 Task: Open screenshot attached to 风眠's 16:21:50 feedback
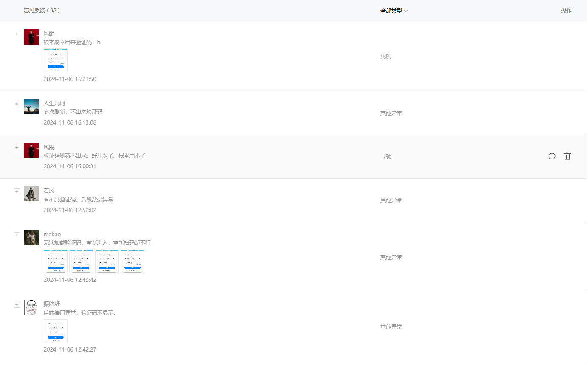point(56,60)
